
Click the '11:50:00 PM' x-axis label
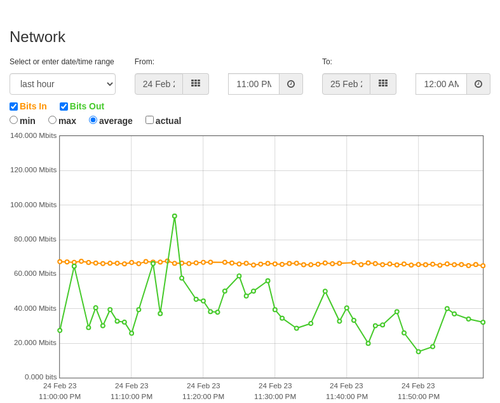click(418, 397)
